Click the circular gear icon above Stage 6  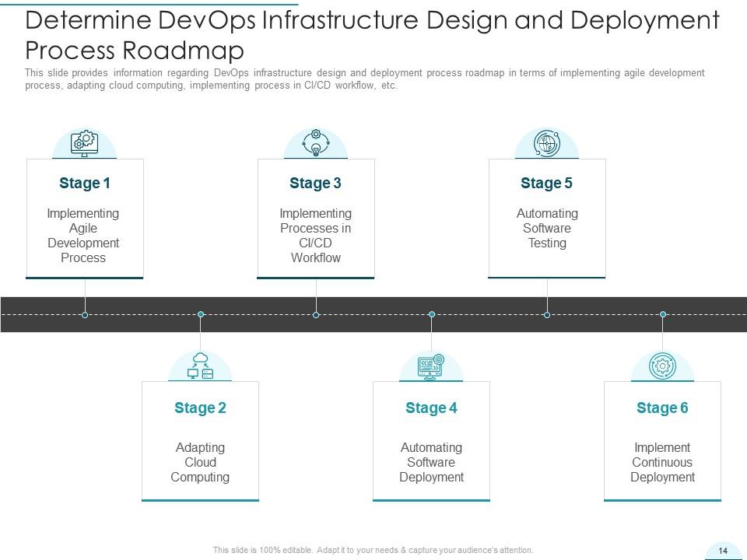tap(662, 366)
